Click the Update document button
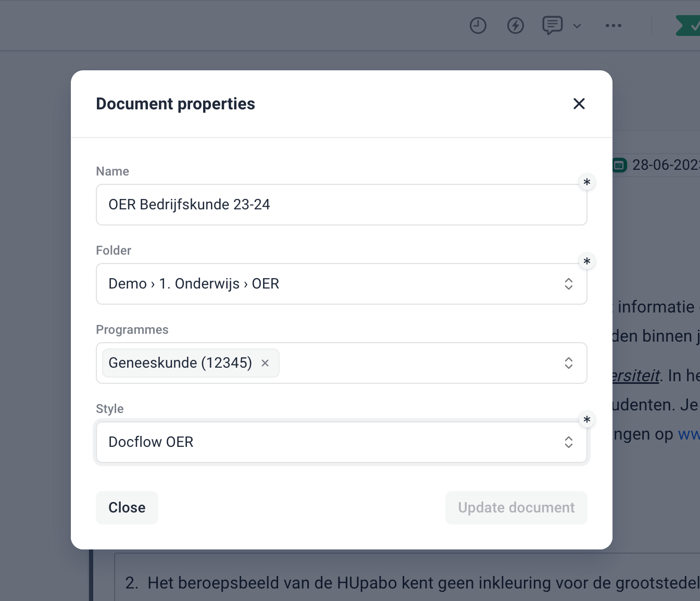The width and height of the screenshot is (700, 601). pos(516,508)
